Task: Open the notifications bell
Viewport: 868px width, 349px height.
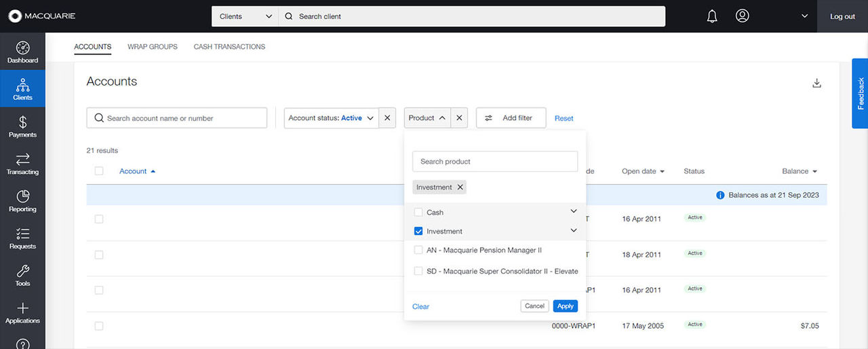Action: coord(712,16)
